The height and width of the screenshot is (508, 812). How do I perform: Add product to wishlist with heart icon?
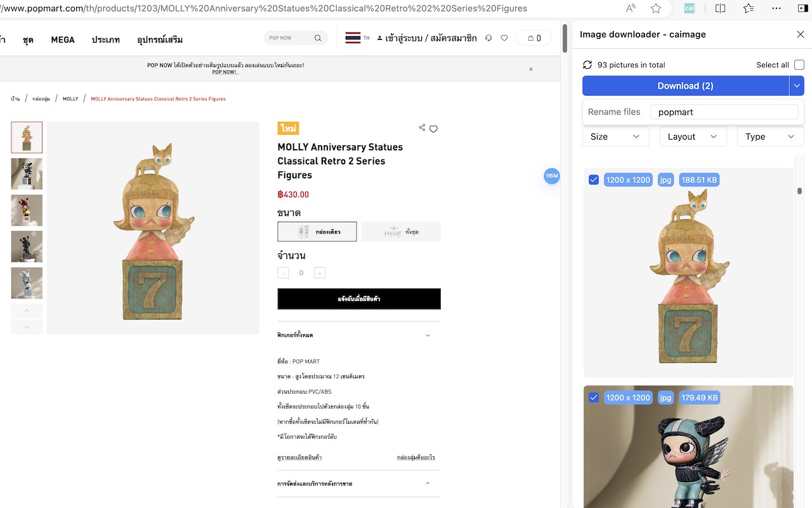(434, 129)
